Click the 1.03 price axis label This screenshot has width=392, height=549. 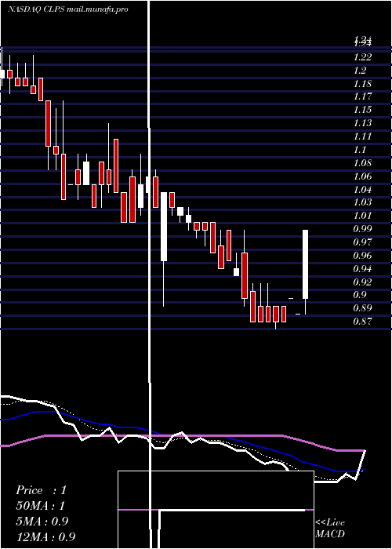(x=362, y=202)
